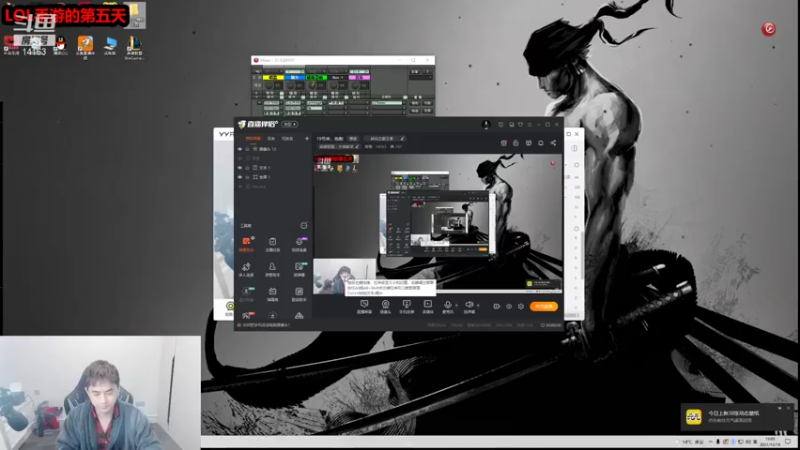
Task: Mute the speaker in the streaming app
Action: (x=469, y=306)
